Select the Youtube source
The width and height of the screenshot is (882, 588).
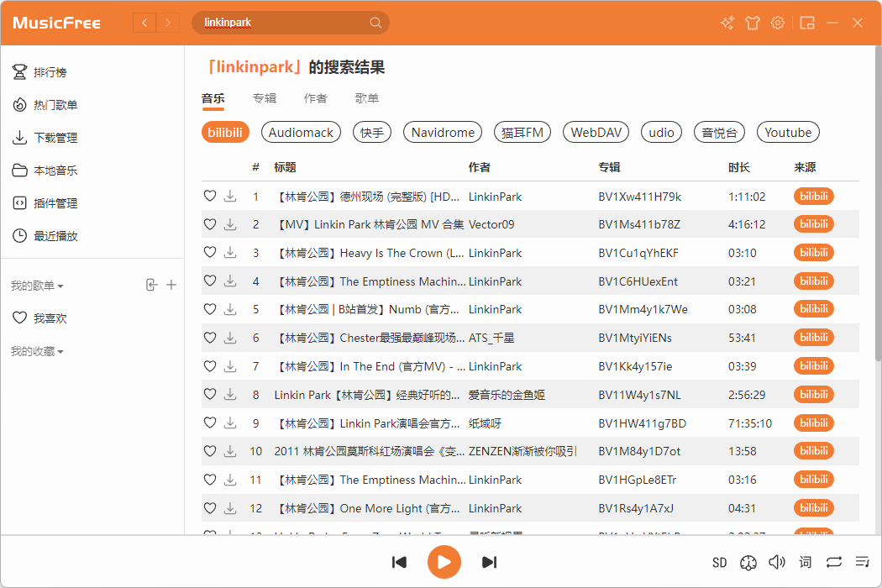788,132
